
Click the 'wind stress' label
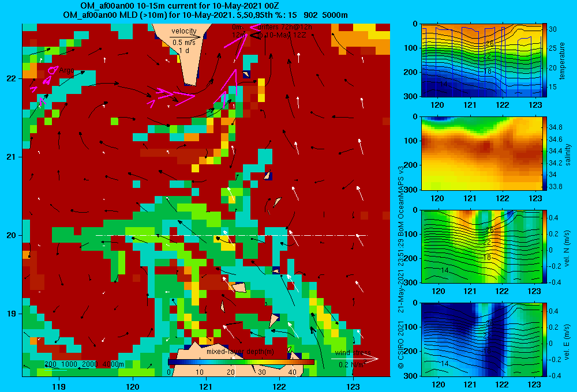click(x=353, y=352)
